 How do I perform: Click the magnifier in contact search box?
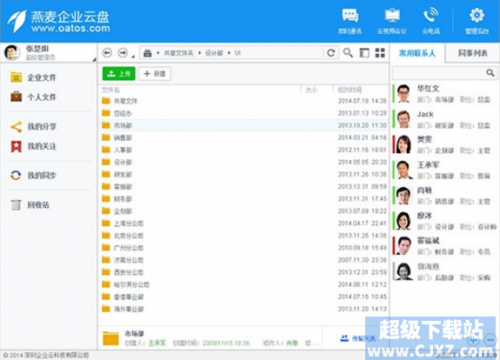(490, 72)
